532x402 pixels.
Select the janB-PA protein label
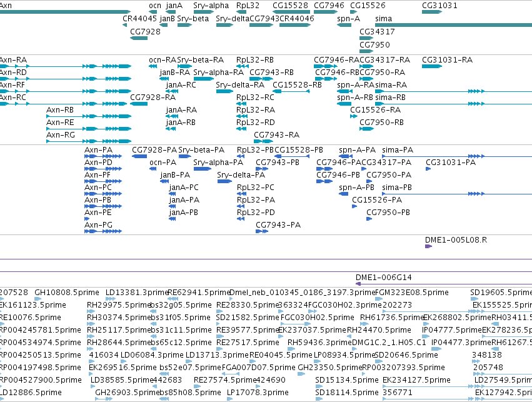point(175,176)
